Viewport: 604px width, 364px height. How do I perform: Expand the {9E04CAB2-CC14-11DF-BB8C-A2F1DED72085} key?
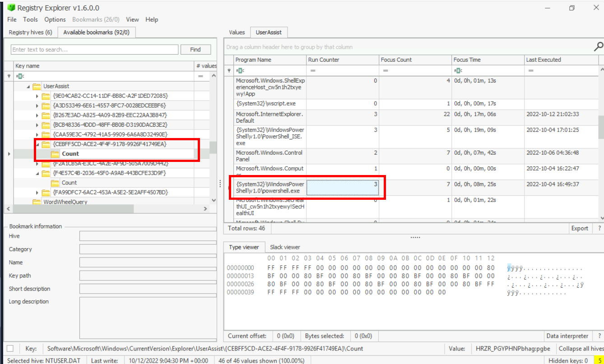(37, 96)
